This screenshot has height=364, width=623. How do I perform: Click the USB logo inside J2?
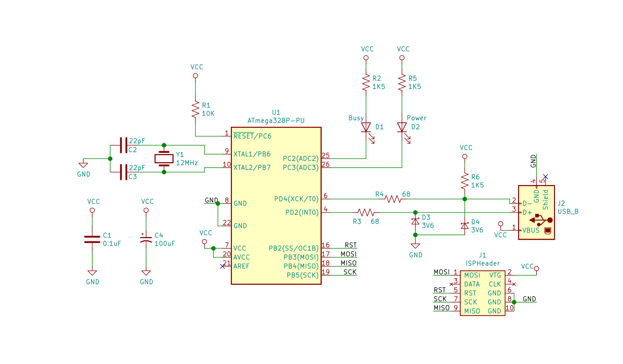pos(541,219)
